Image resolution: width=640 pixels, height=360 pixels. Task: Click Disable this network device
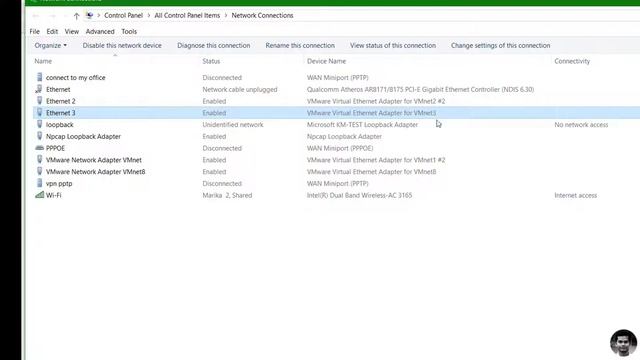tap(122, 45)
